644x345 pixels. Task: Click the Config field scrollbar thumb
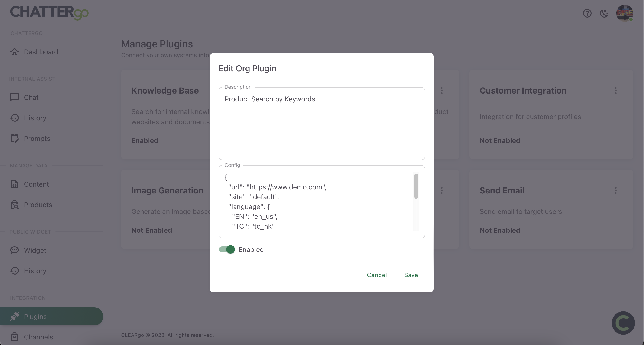click(416, 186)
